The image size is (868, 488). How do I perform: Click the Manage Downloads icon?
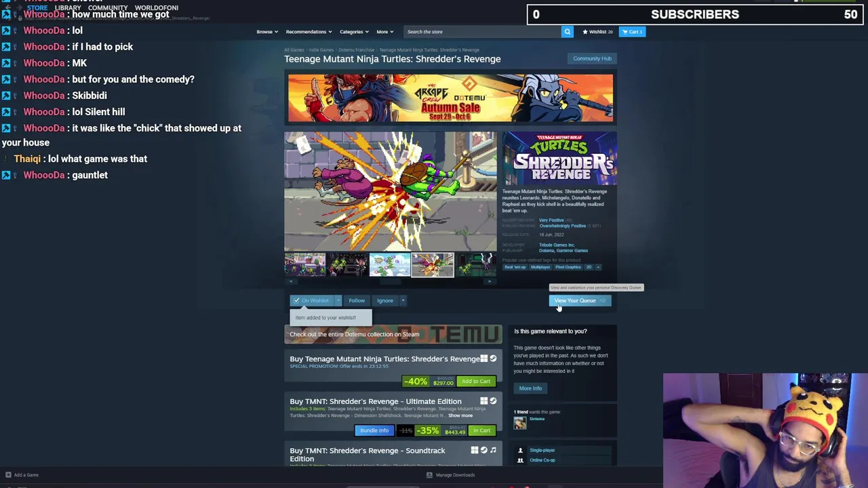click(429, 475)
